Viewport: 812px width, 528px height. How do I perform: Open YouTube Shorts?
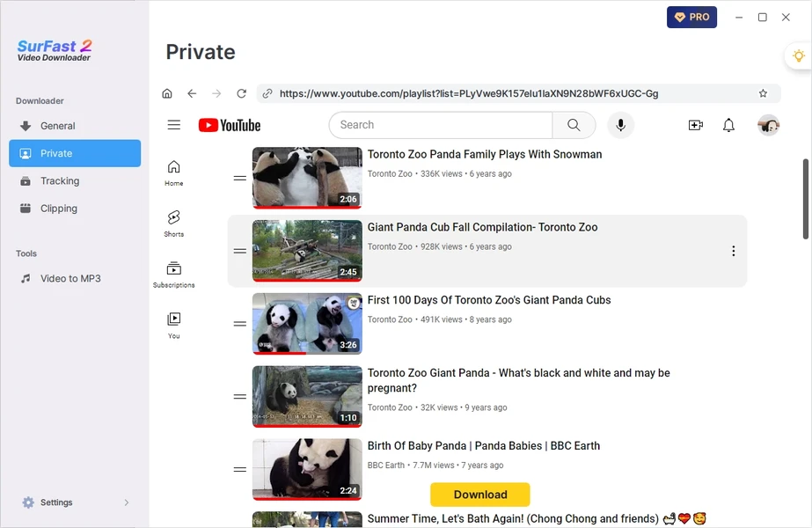[174, 224]
